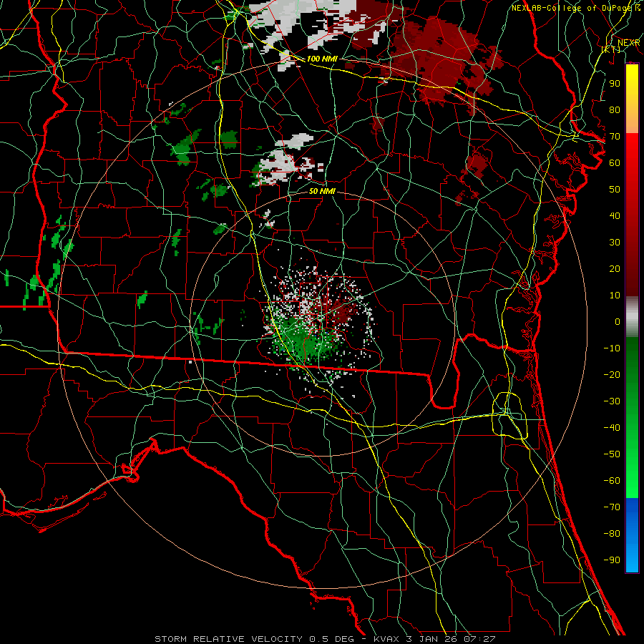Select the 80 value on the velocity scale
The width and height of the screenshot is (644, 644).
[615, 110]
